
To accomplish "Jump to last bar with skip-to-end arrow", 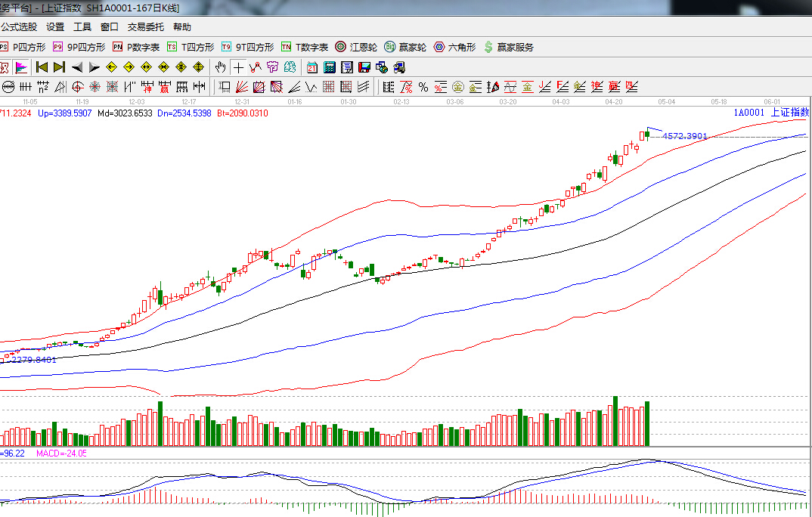I will 59,67.
